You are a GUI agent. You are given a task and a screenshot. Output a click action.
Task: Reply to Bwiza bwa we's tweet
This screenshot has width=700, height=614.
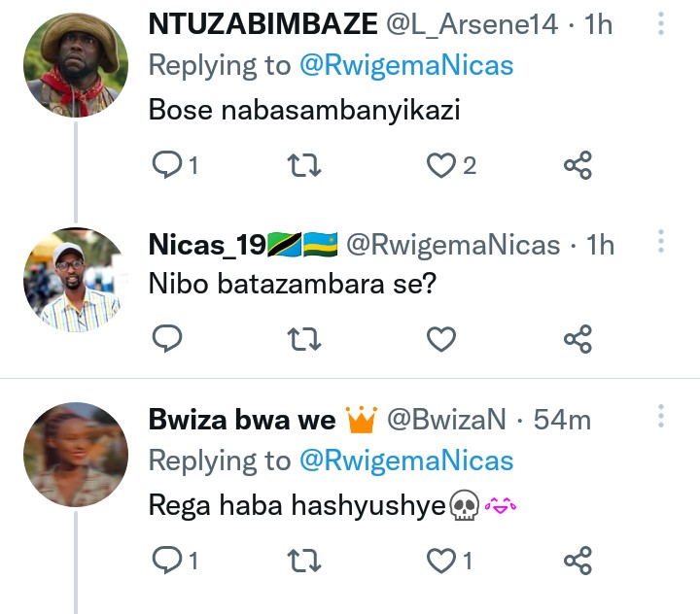click(168, 561)
